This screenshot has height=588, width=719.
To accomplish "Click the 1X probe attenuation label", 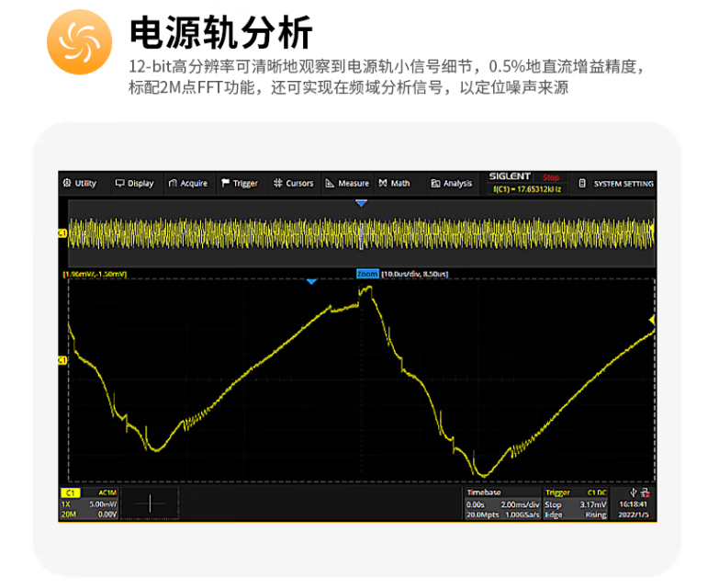I will coord(66,504).
